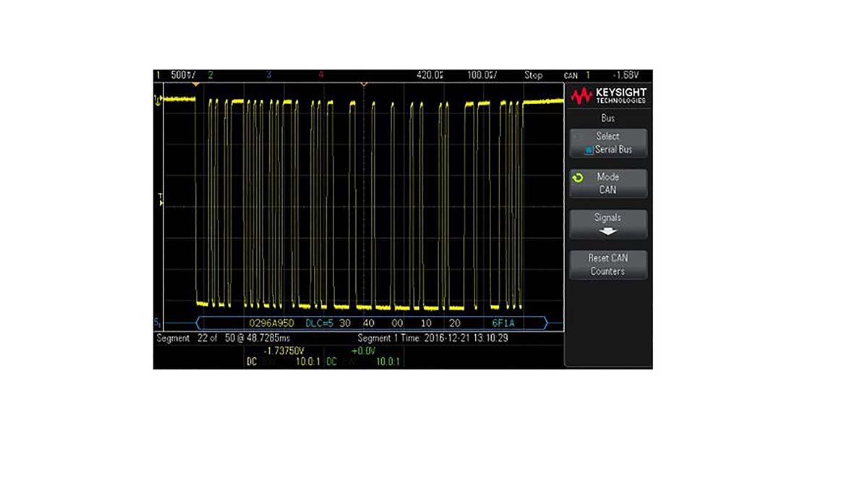The width and height of the screenshot is (868, 486).
Task: Open the Mode CAN protocol selector
Action: coord(611,182)
